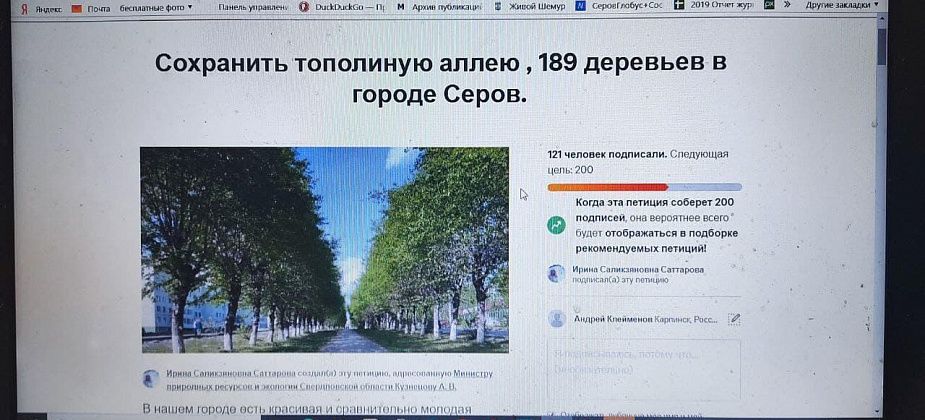This screenshot has height=420, width=925.
Task: Click Ирина Саликзяновна Саттарова in the signers sidebar
Action: pos(638,270)
